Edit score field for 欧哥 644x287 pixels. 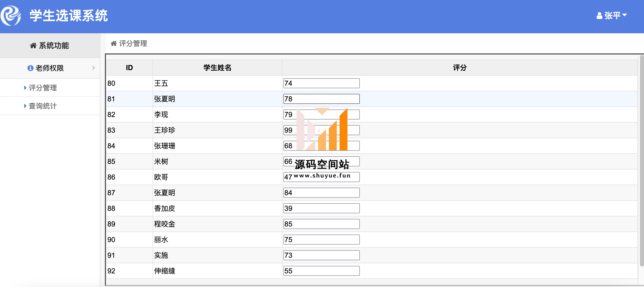(321, 177)
